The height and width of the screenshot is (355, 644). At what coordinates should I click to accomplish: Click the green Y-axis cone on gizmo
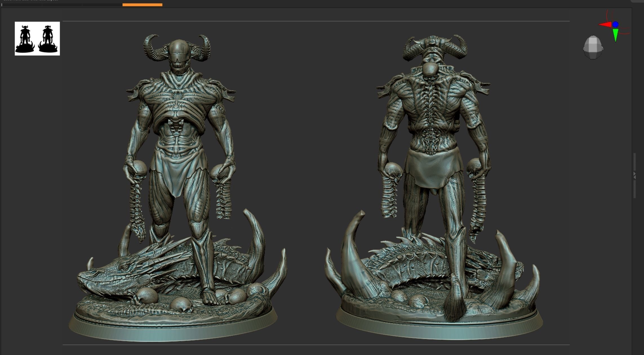[x=616, y=35]
